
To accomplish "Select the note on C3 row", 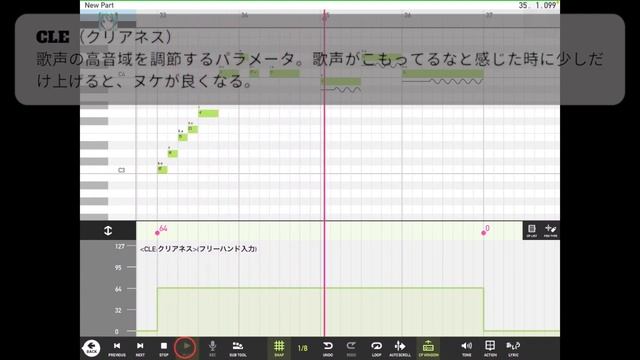I will [x=162, y=169].
